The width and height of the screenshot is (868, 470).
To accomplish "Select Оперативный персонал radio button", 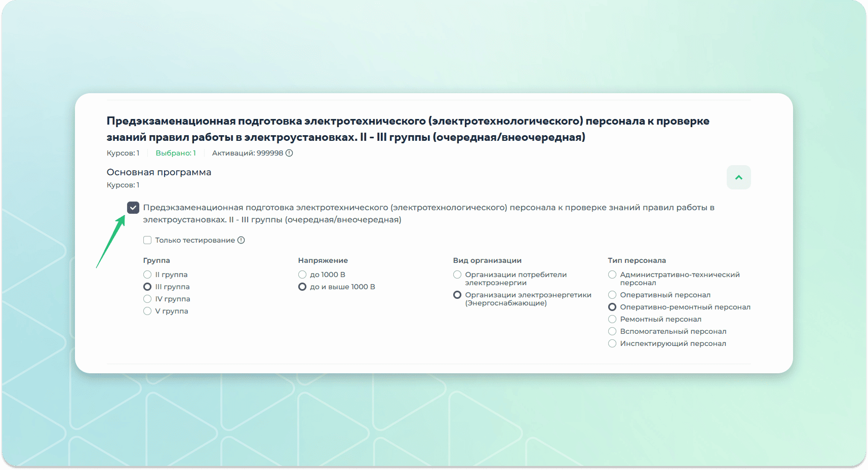I will pyautogui.click(x=612, y=295).
